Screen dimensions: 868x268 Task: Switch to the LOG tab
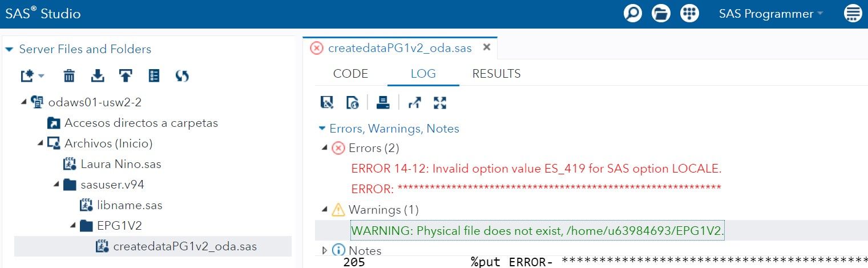click(423, 74)
